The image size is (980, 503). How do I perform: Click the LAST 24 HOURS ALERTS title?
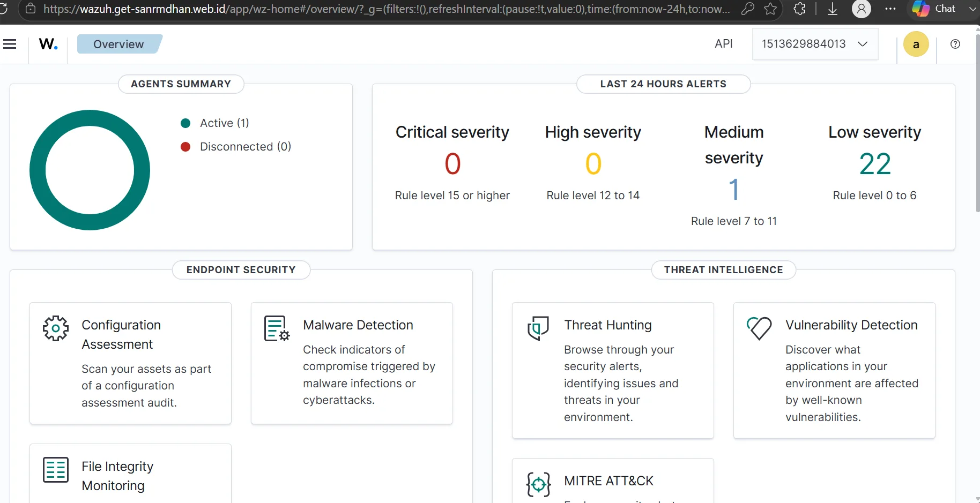coord(664,84)
